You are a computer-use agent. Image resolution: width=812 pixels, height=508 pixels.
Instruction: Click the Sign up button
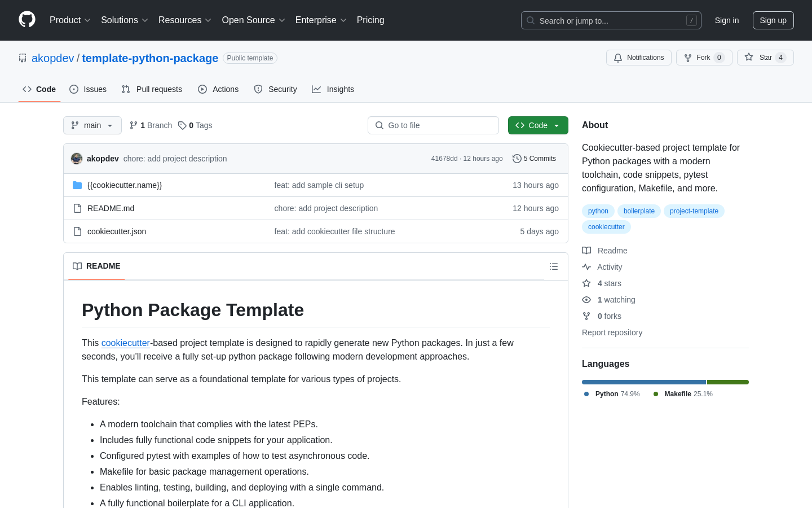tap(773, 20)
